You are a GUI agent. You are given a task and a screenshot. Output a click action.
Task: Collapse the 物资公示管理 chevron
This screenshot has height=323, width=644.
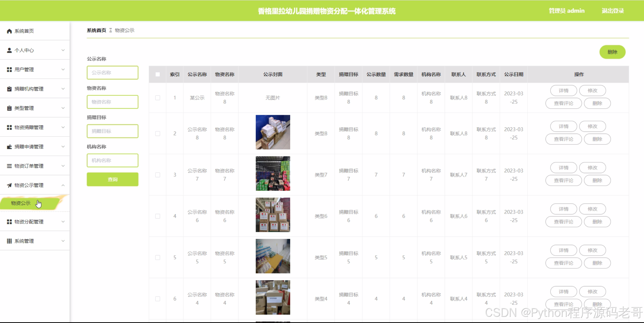point(63,185)
